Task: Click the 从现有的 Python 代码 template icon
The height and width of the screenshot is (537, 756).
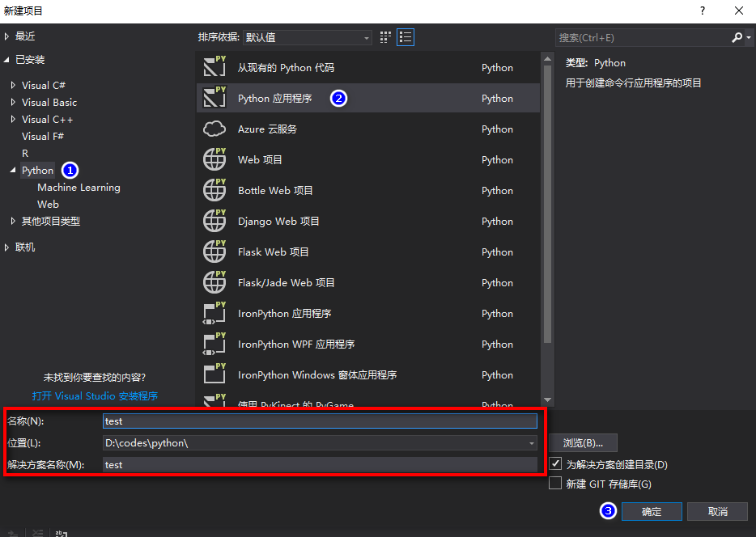Action: click(214, 67)
